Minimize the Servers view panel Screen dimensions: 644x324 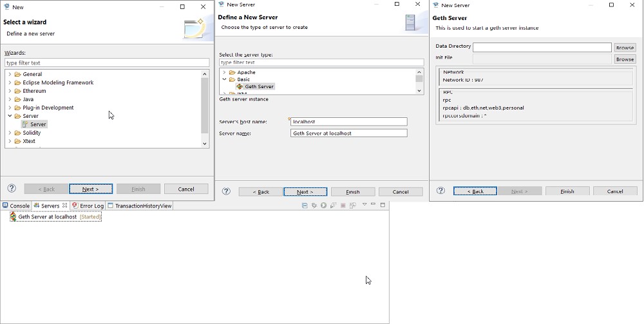click(x=374, y=204)
